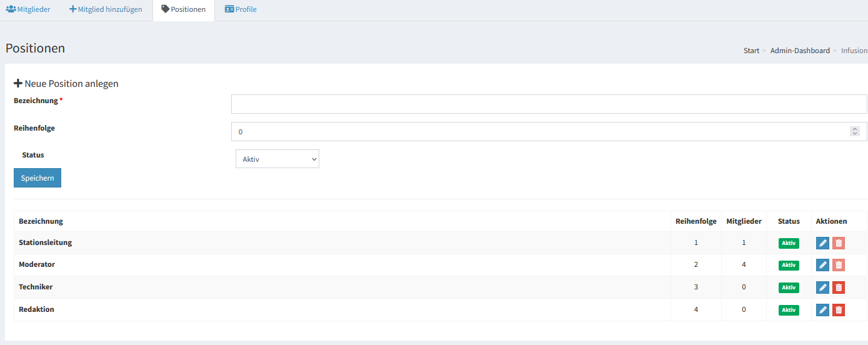
Task: Click the trash icon for Stationsleitung
Action: pos(839,243)
